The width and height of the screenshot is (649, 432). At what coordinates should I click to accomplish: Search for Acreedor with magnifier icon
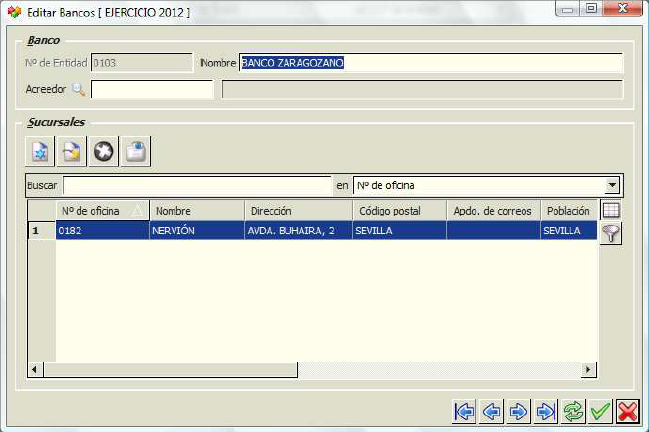(x=78, y=89)
